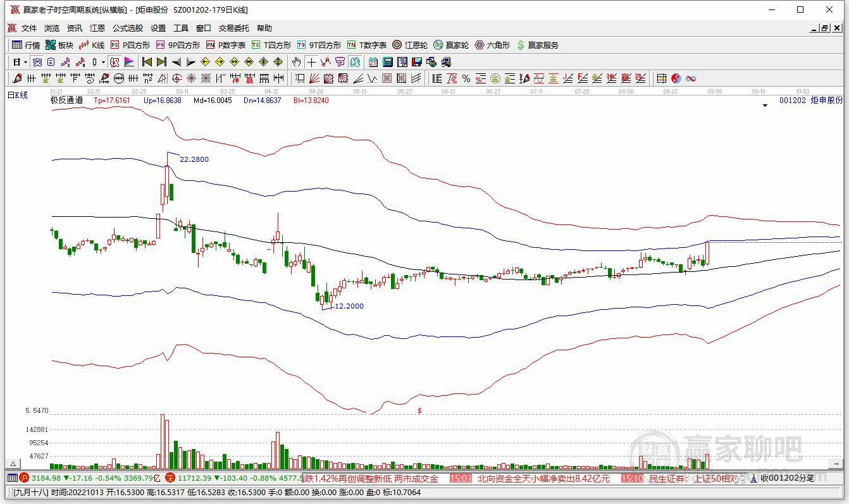Open the 六角形 hexagon tool
This screenshot has width=849, height=504.
[492, 45]
